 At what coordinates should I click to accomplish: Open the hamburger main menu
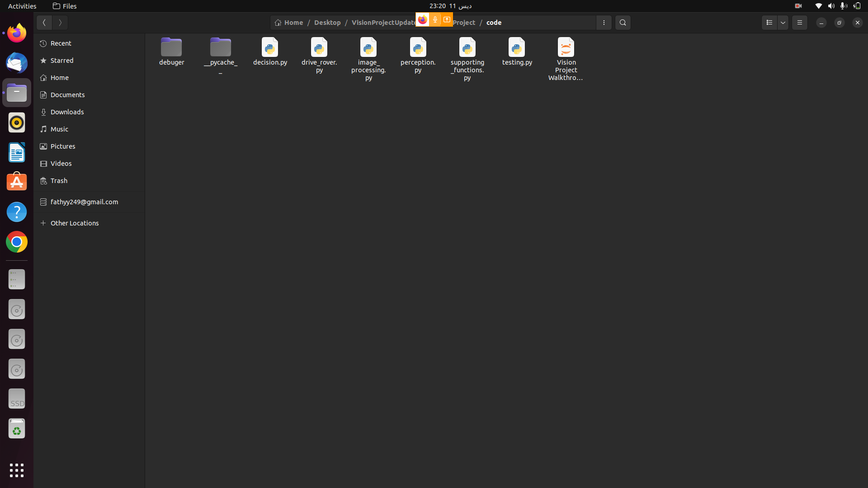(799, 23)
